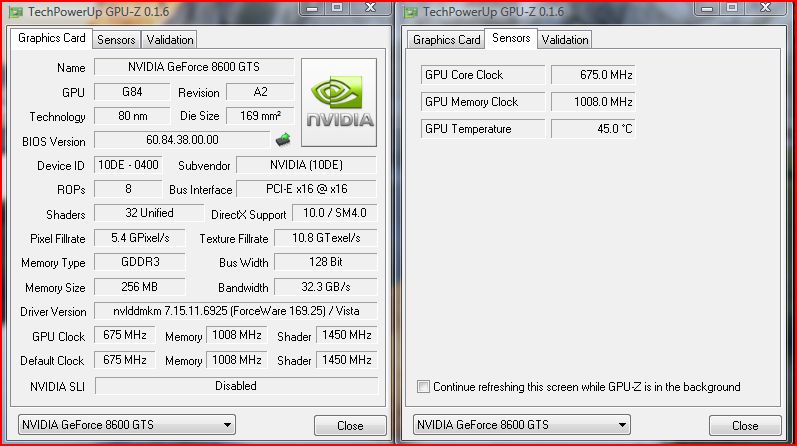Select Sensors tab in right window
Screen dimensions: 797x446
pos(511,38)
